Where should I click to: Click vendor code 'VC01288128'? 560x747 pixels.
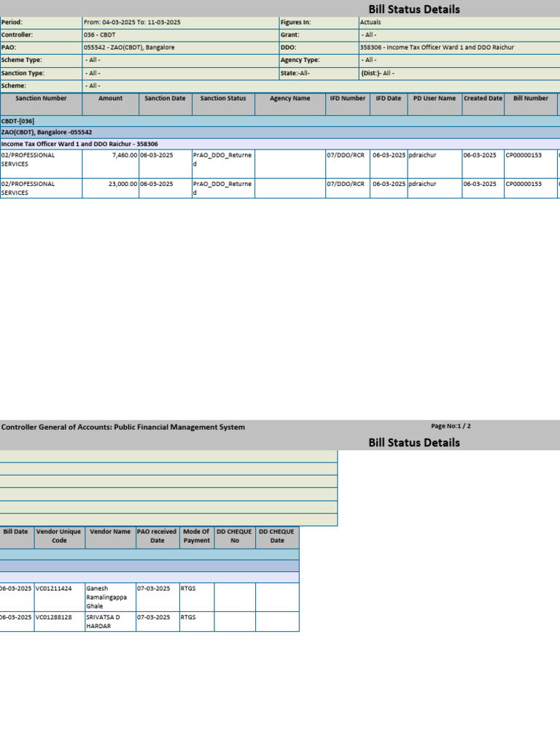pos(53,617)
